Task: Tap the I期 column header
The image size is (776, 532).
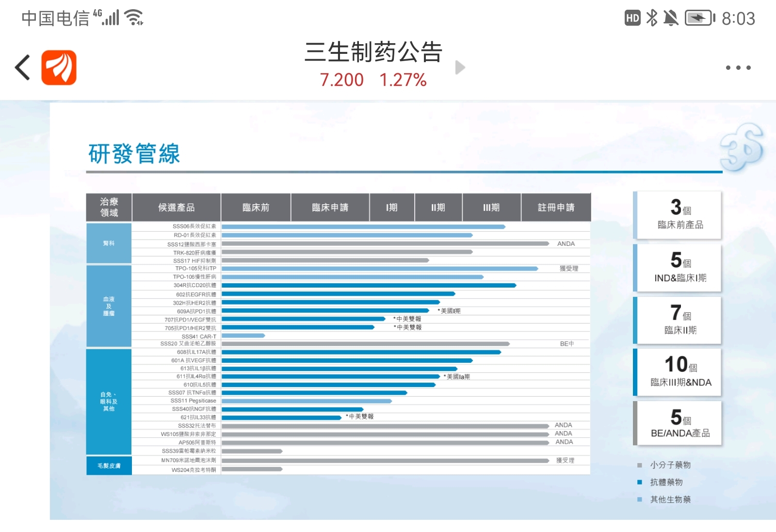Action: tap(392, 207)
